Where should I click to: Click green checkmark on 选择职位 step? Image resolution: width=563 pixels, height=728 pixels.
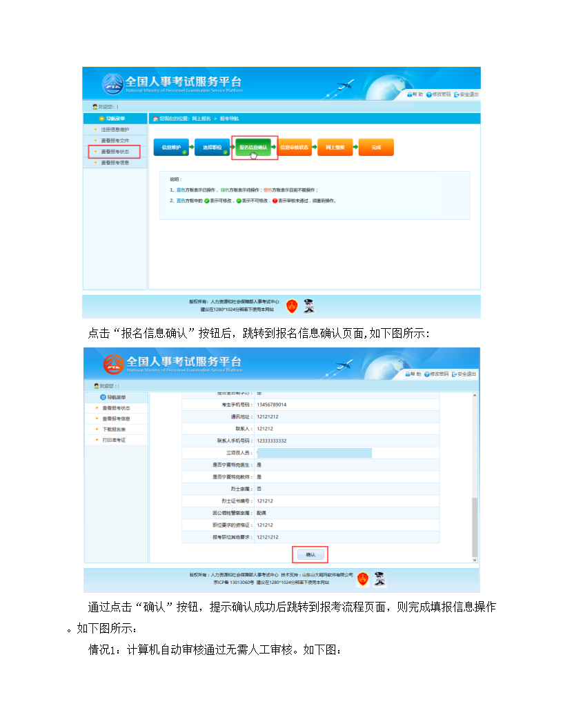coord(226,152)
